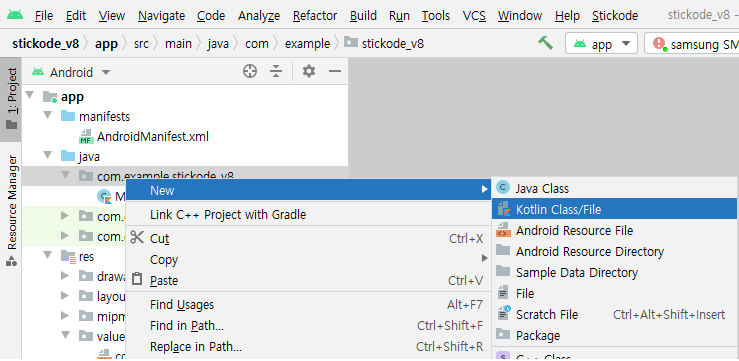Open the Edit menu

[76, 16]
